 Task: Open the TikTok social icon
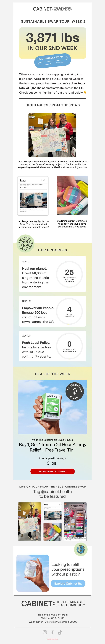pos(60,632)
